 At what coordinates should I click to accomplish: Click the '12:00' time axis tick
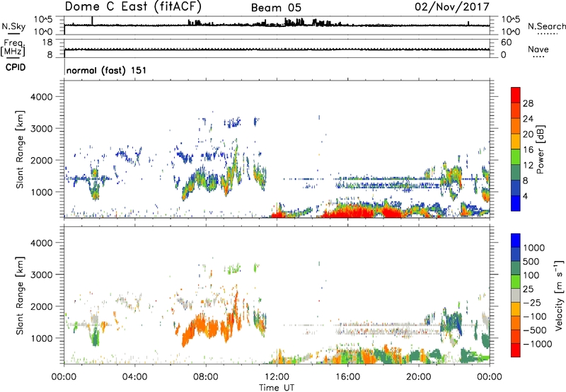click(277, 377)
